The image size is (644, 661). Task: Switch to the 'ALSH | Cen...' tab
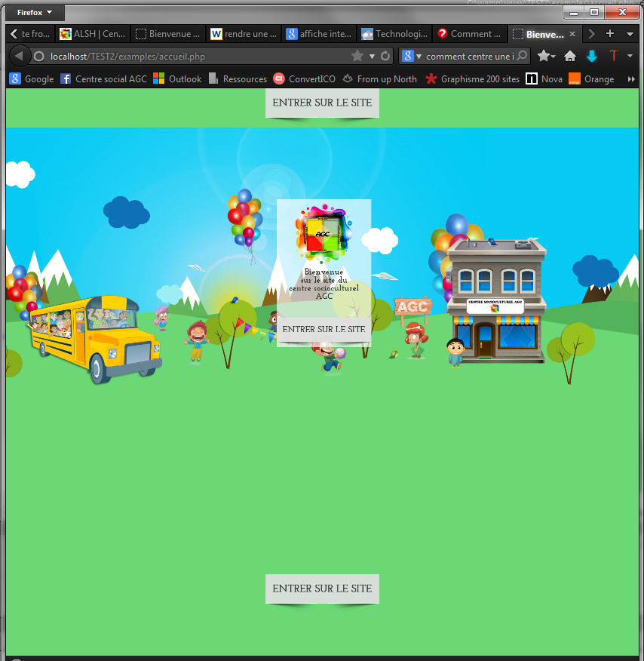[x=92, y=34]
